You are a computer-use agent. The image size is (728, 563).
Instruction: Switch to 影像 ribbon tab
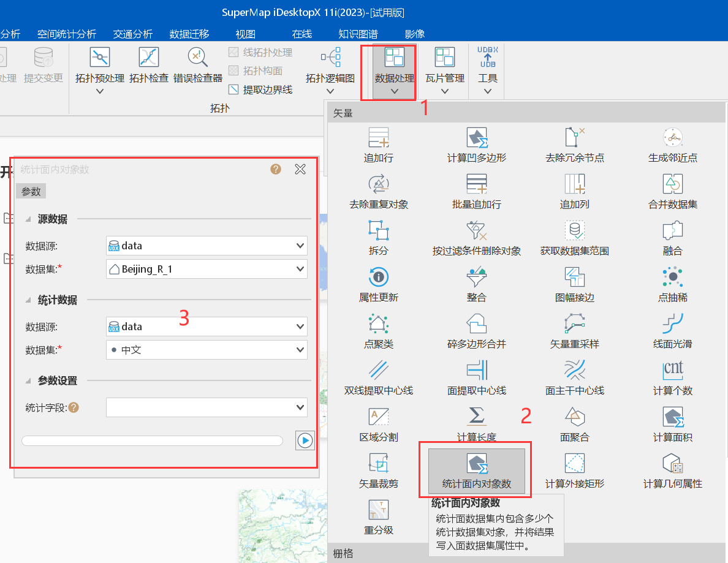point(415,34)
